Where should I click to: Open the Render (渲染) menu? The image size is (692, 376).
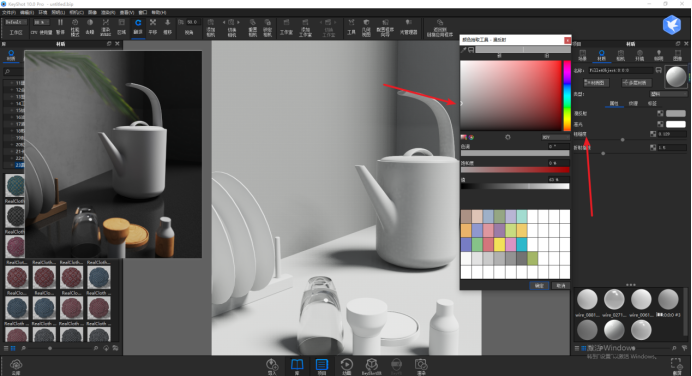point(108,12)
